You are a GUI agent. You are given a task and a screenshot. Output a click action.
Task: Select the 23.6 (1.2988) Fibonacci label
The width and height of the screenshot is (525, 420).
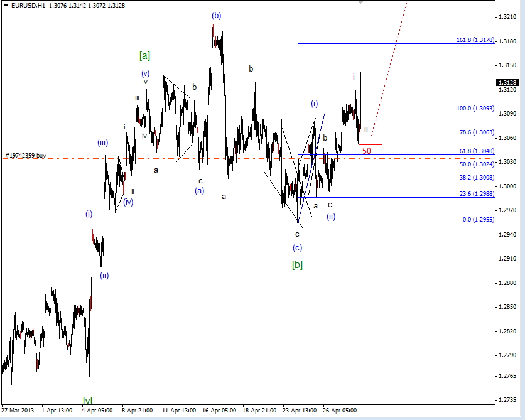tap(477, 194)
